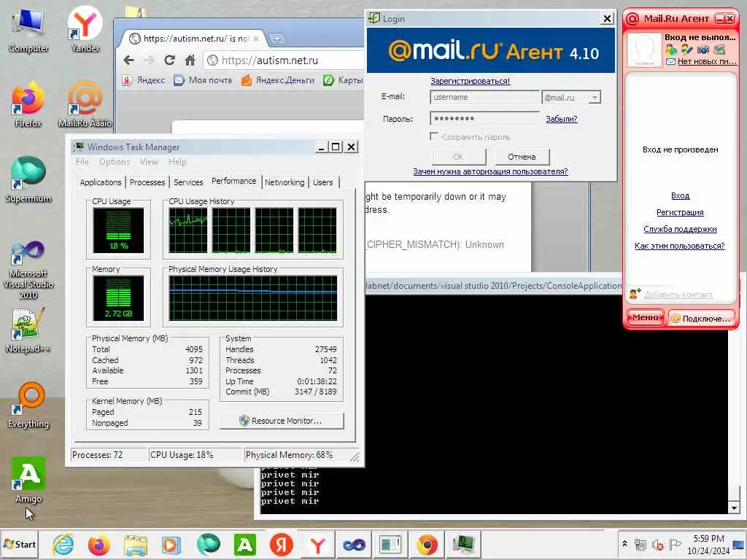
Task: Click console window scrollbar down arrow
Action: pyautogui.click(x=734, y=508)
